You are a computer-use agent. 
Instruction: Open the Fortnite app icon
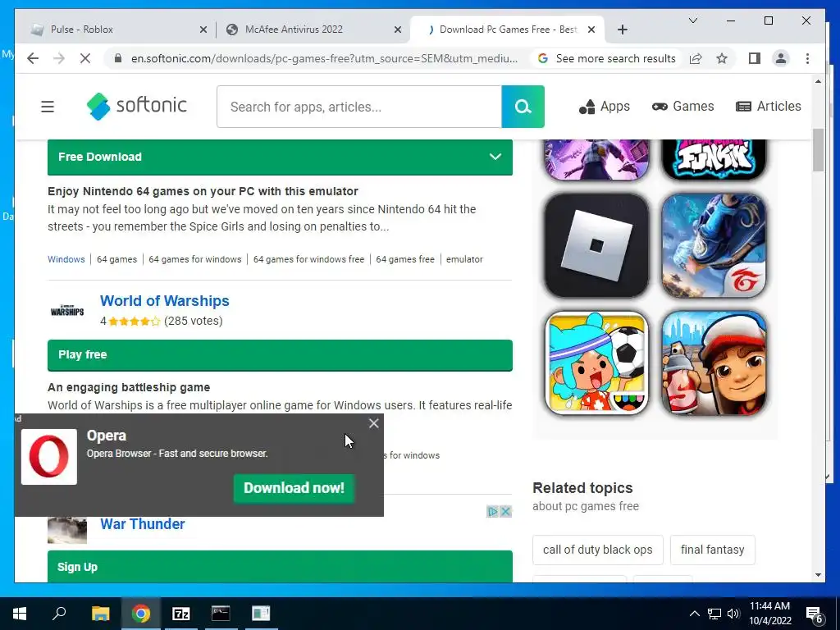click(596, 159)
